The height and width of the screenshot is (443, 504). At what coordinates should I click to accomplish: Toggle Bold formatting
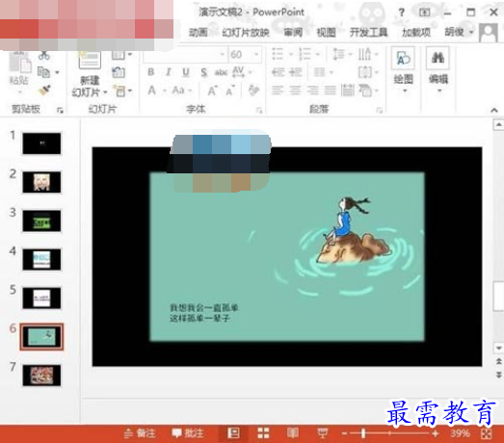tap(150, 72)
